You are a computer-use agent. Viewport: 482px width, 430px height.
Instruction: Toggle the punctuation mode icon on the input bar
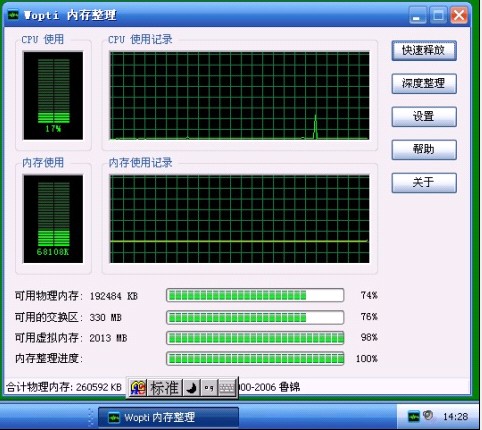[x=209, y=388]
